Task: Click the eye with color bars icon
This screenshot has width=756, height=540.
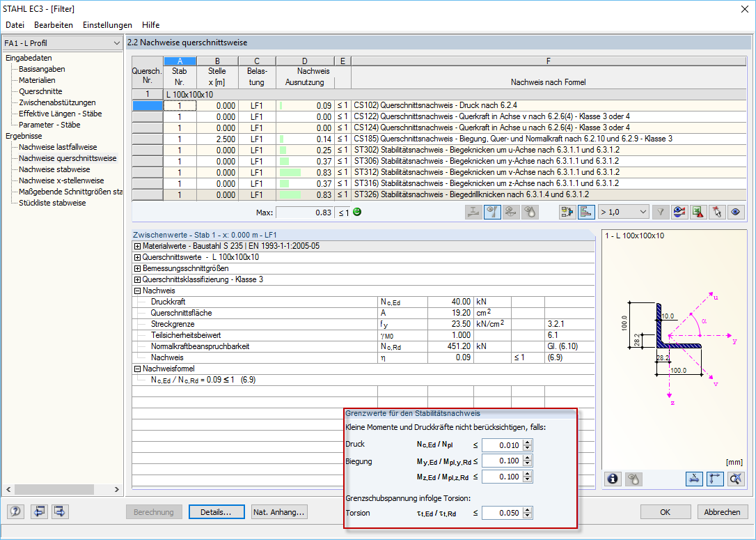Action: 679,212
